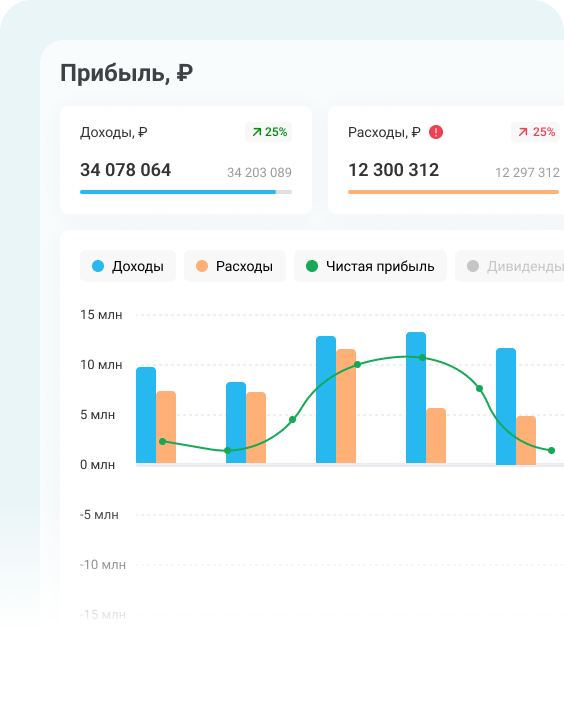Click the 0 млн axis label

tap(98, 465)
